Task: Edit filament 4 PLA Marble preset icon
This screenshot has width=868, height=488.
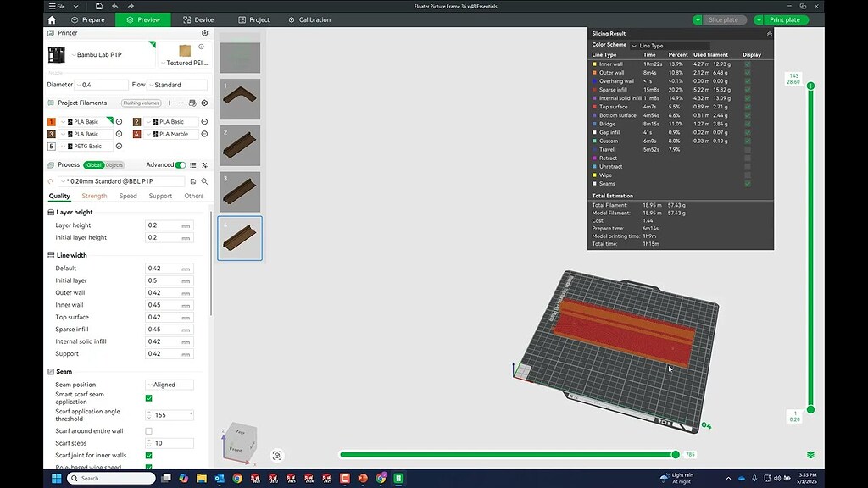Action: coord(204,134)
